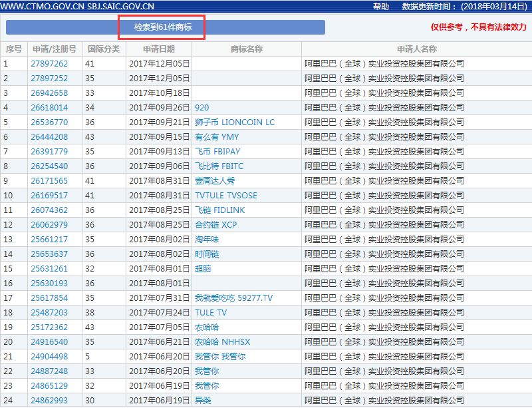Viewport: 532px width, 408px height.
Task: Click the 申请日期 column header
Action: 159,49
